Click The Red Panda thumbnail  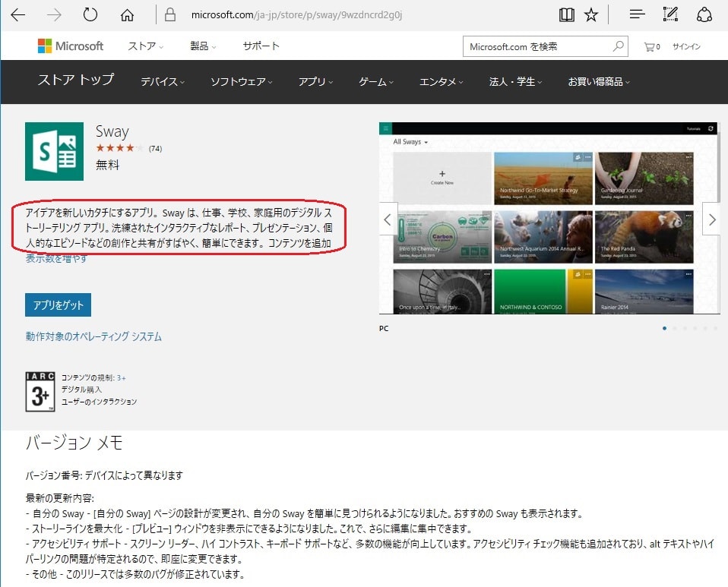644,237
